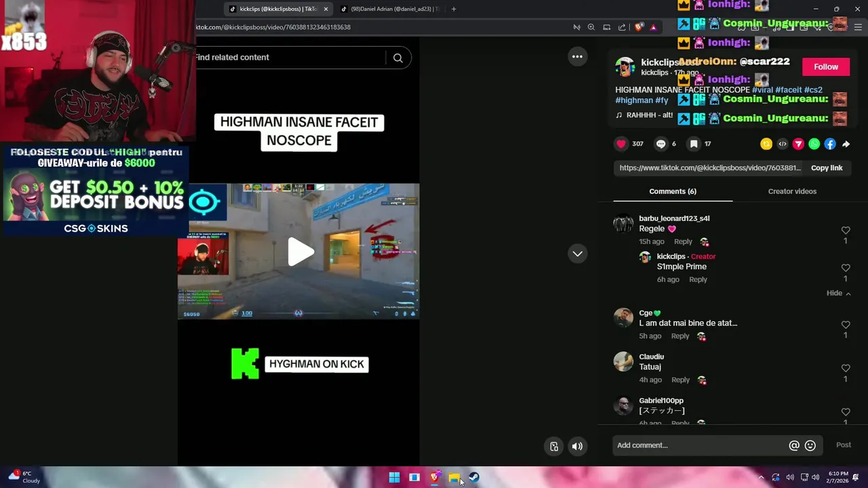Open Claudiu's profile avatar
The image size is (868, 488).
623,361
